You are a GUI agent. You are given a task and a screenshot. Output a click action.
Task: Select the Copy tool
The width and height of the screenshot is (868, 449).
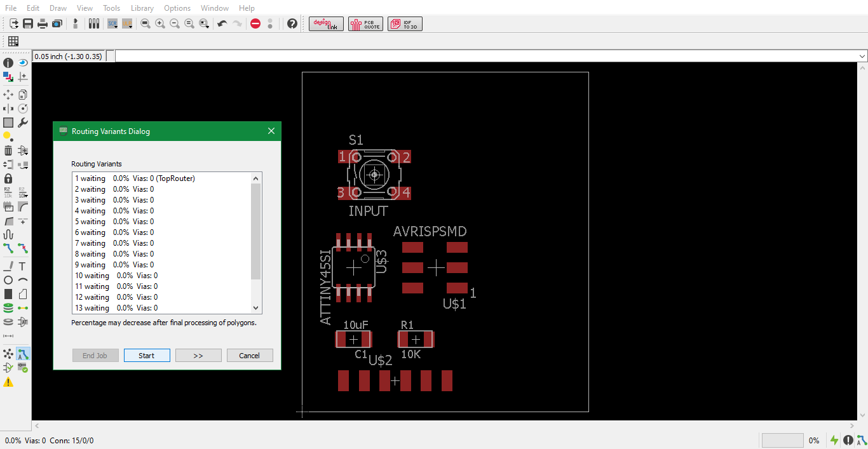pos(23,95)
